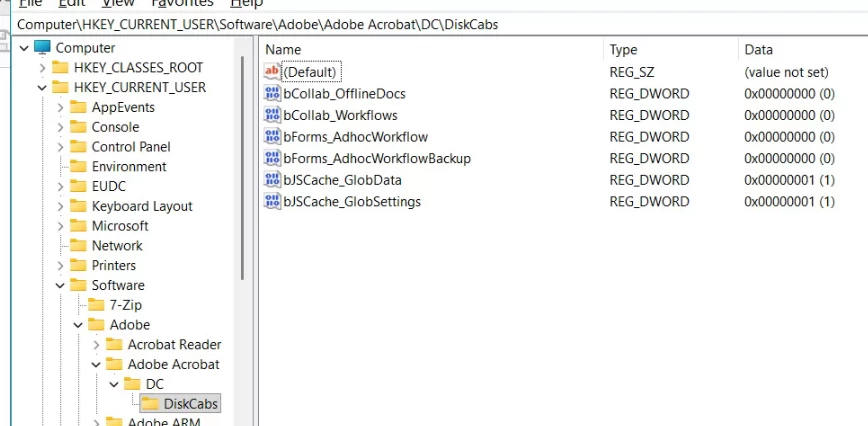
Task: Click data 0x00000001 of bJSCache_GlobData
Action: pyautogui.click(x=789, y=180)
